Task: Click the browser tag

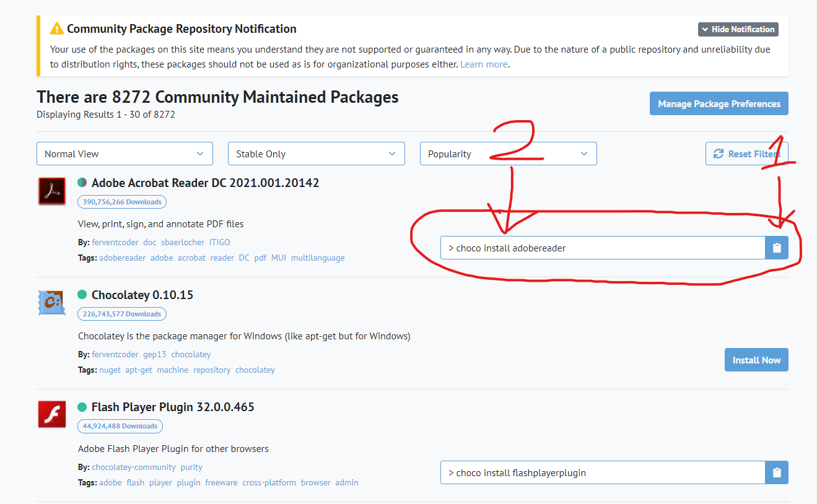Action: click(x=316, y=482)
